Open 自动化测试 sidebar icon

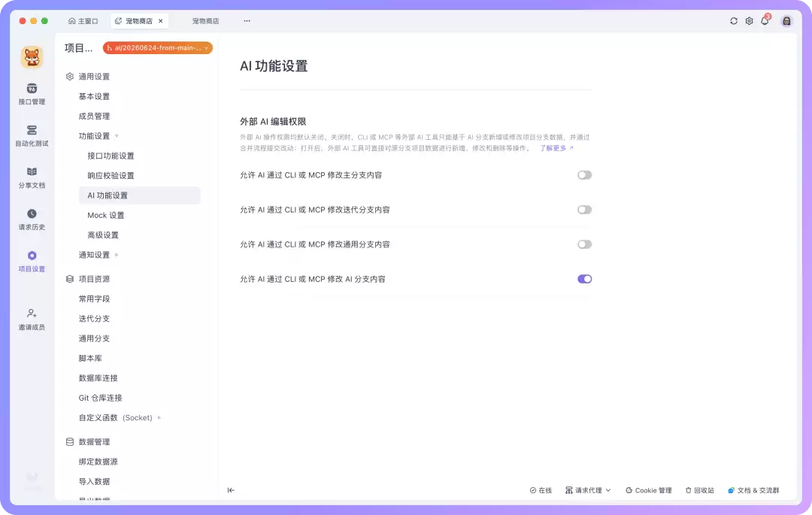(32, 135)
